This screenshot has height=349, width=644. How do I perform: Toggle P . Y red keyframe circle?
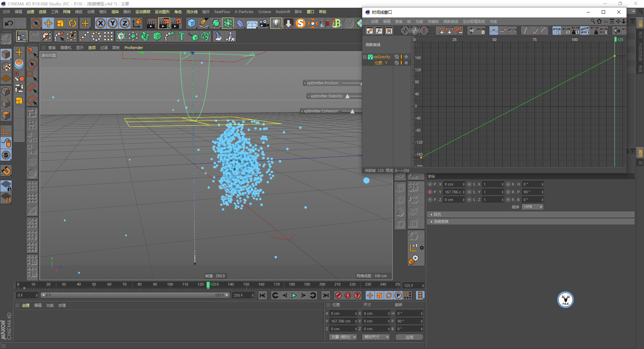[x=430, y=192]
